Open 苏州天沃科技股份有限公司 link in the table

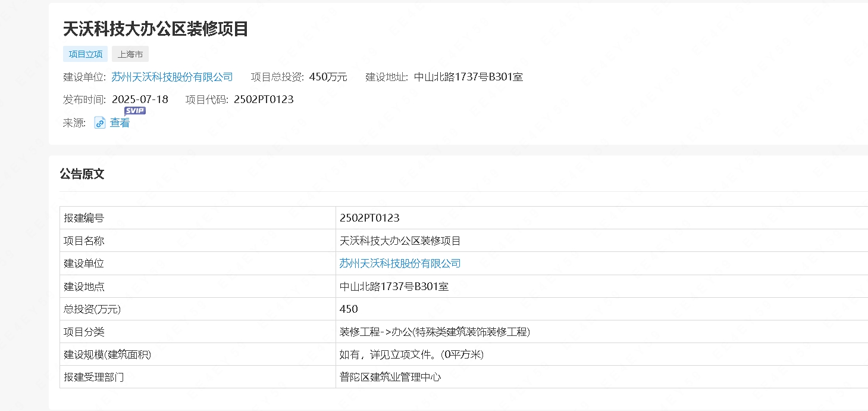(400, 263)
